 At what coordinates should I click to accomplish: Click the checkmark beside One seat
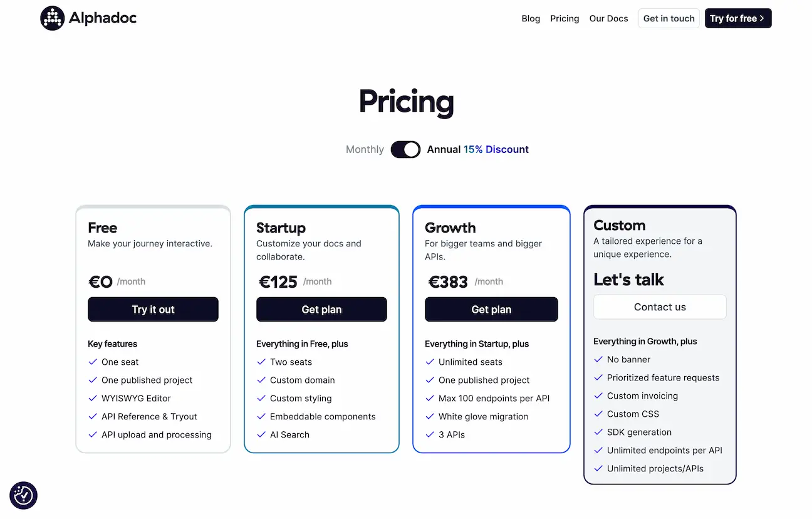93,362
